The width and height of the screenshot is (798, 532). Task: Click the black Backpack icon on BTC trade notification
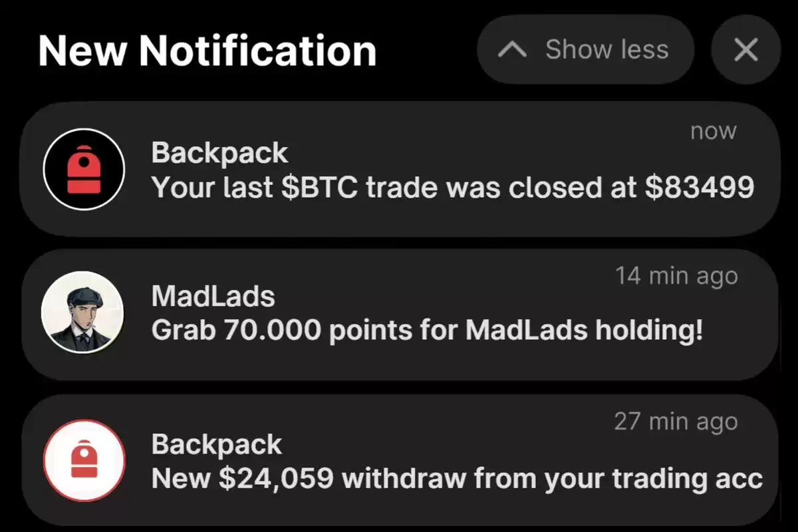[x=84, y=170]
